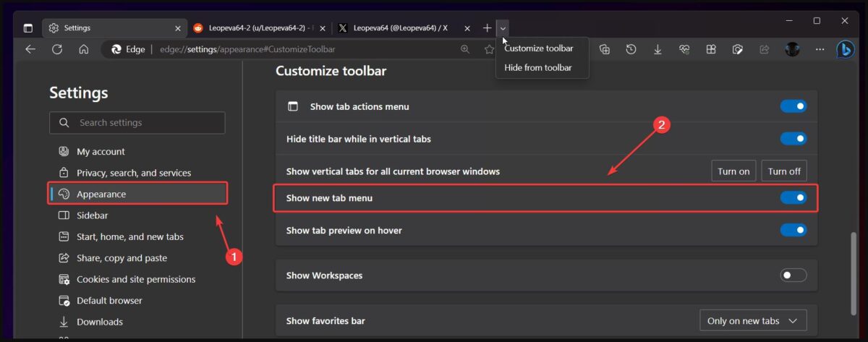Open Show favorites bar dropdown

coord(752,320)
